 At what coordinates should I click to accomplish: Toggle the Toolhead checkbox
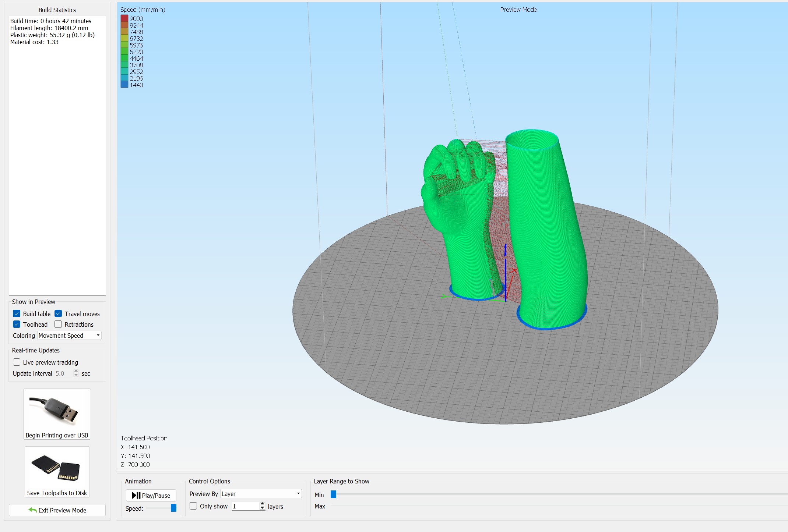click(17, 324)
